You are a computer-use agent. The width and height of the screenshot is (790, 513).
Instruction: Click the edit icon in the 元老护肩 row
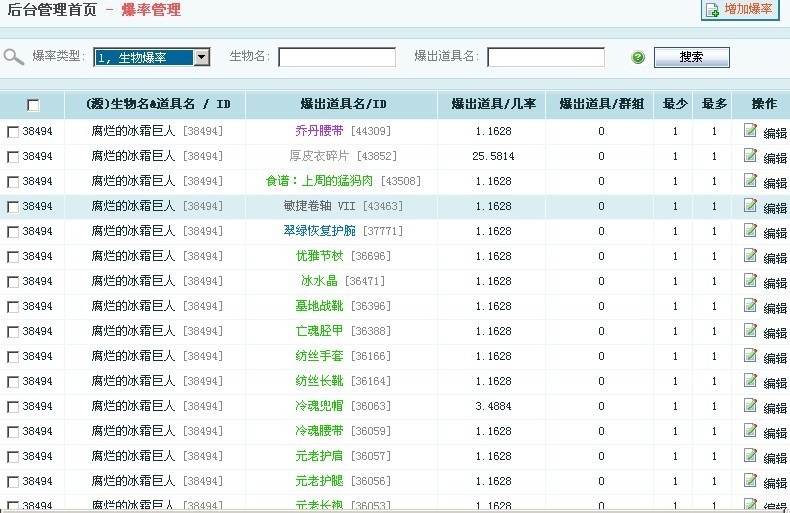(x=750, y=455)
